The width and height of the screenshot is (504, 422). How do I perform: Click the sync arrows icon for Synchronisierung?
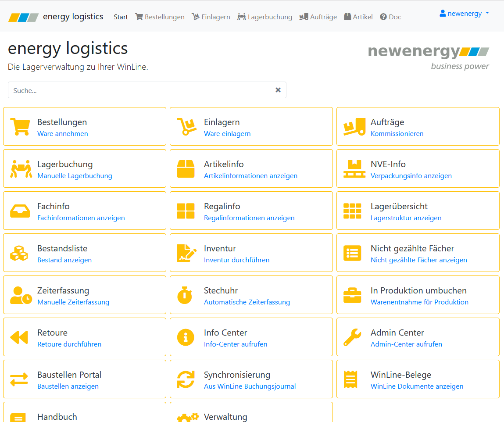(x=186, y=379)
